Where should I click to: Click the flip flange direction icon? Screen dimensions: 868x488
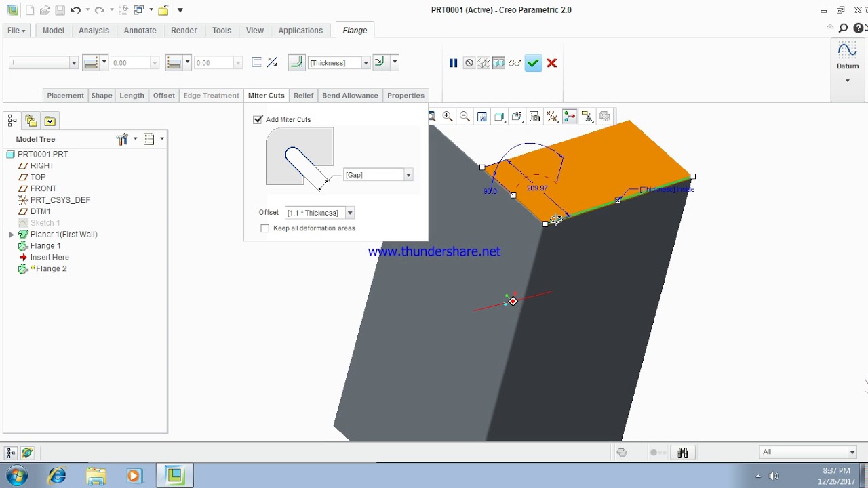(x=273, y=62)
